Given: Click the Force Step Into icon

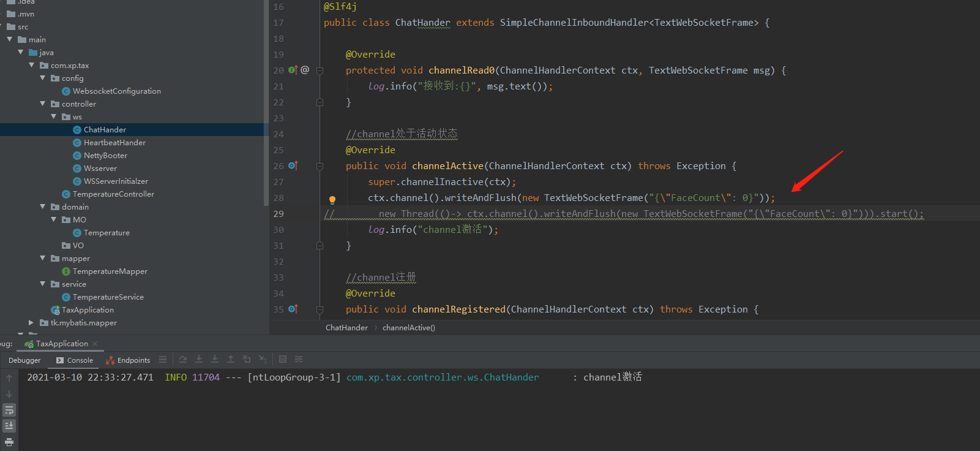Looking at the screenshot, I should pos(215,360).
